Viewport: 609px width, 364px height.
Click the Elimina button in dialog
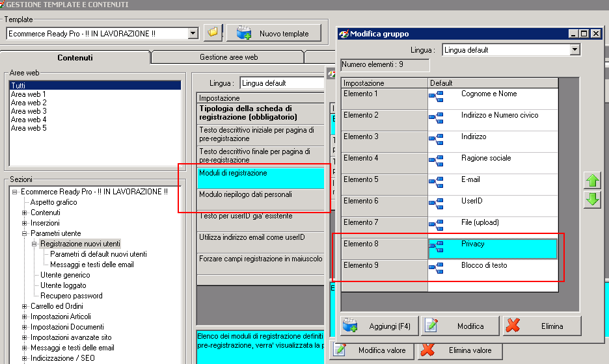point(542,326)
